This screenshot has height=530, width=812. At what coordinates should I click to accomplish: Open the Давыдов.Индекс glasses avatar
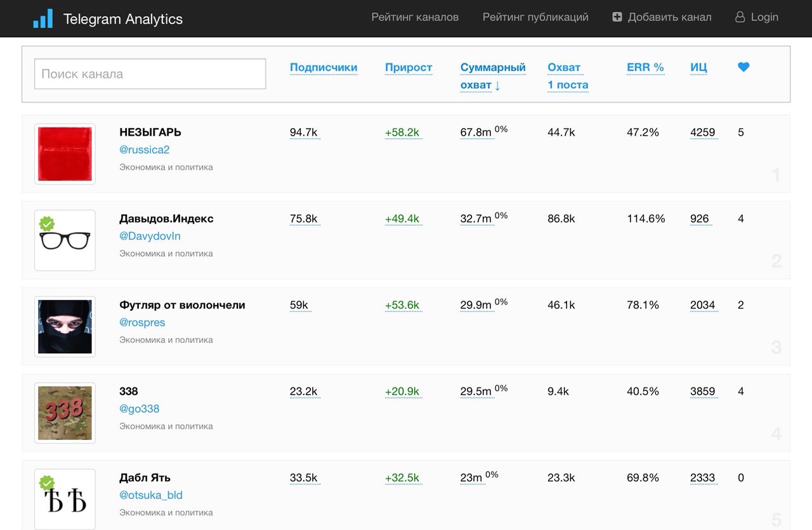coord(65,240)
